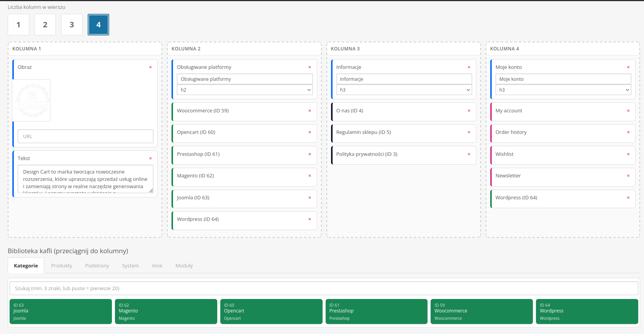Open the Inne tab

157,266
